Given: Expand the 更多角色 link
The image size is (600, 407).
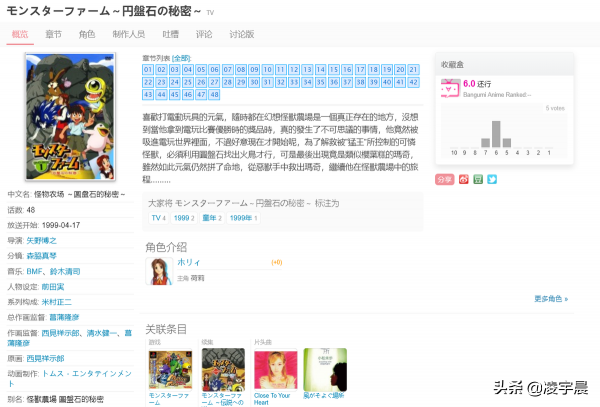Looking at the screenshot, I should point(551,298).
